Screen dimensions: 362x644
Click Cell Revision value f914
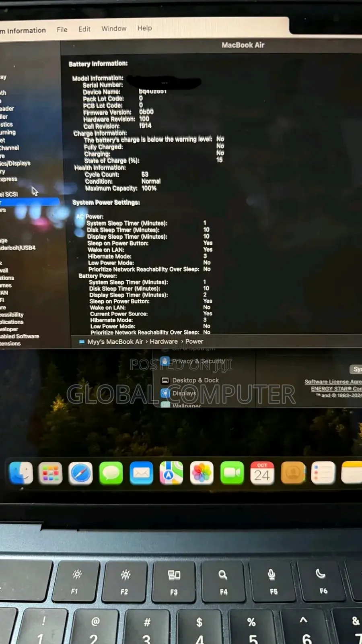coord(145,126)
